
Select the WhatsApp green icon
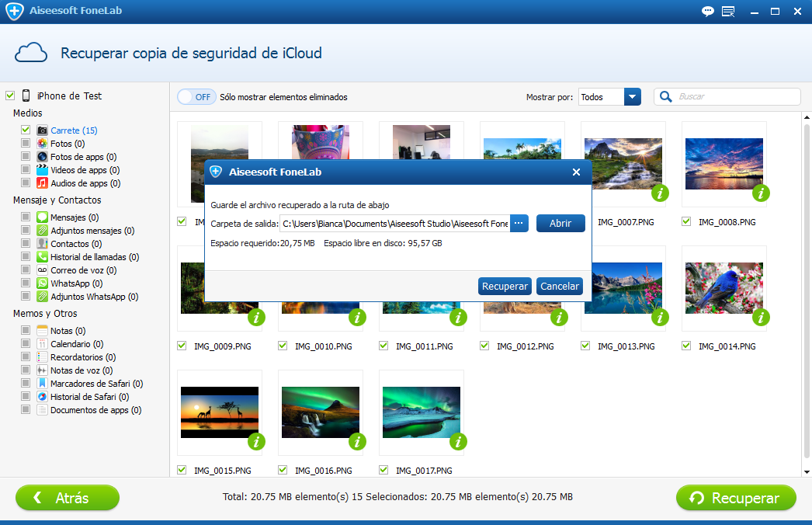click(42, 283)
